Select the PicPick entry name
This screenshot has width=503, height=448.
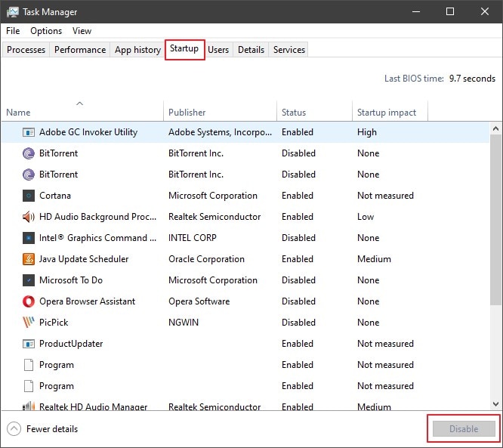pos(54,323)
